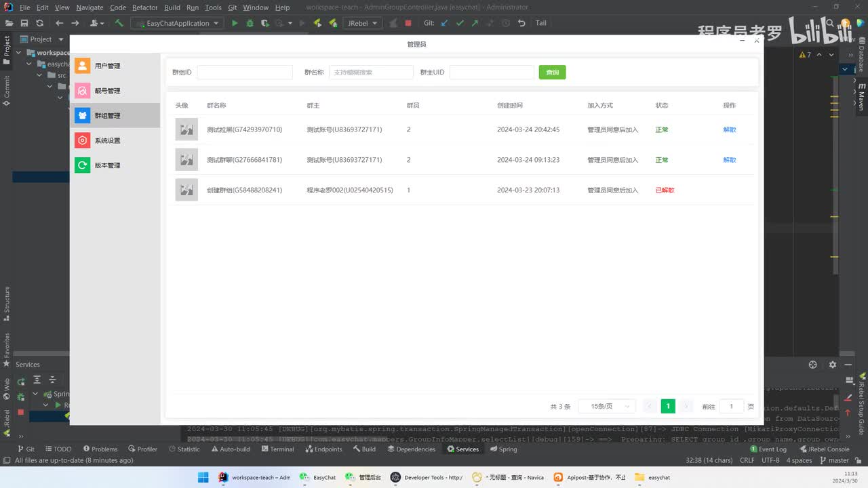Viewport: 868px width, 488px height.
Task: Navigate forward with the IntelliJ forward arrow
Action: [x=75, y=23]
